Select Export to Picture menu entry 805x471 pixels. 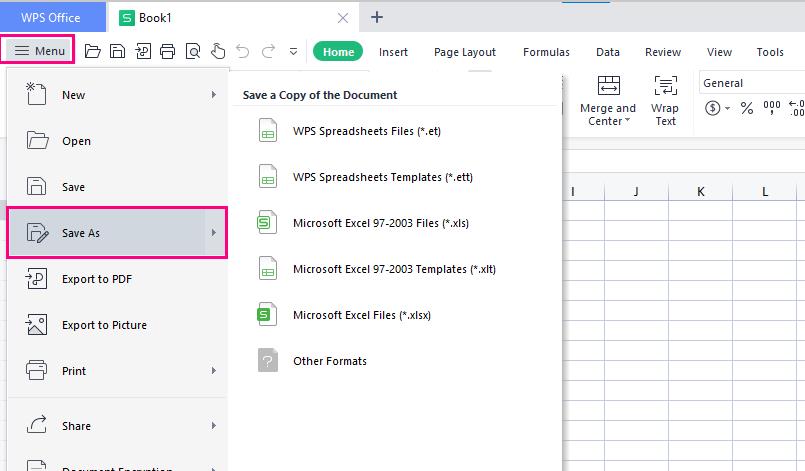coord(117,325)
